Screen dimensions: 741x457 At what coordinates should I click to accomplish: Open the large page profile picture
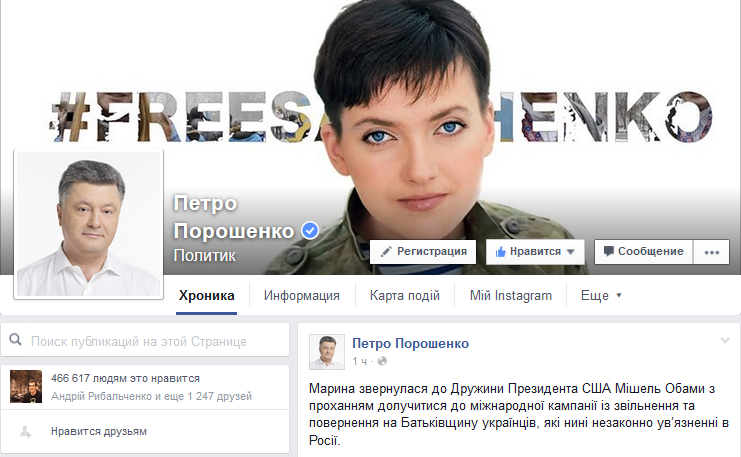pos(88,224)
